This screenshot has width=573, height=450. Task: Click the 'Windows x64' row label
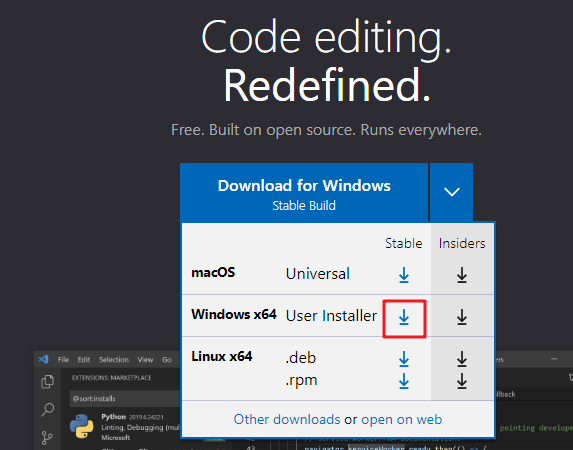click(x=234, y=314)
